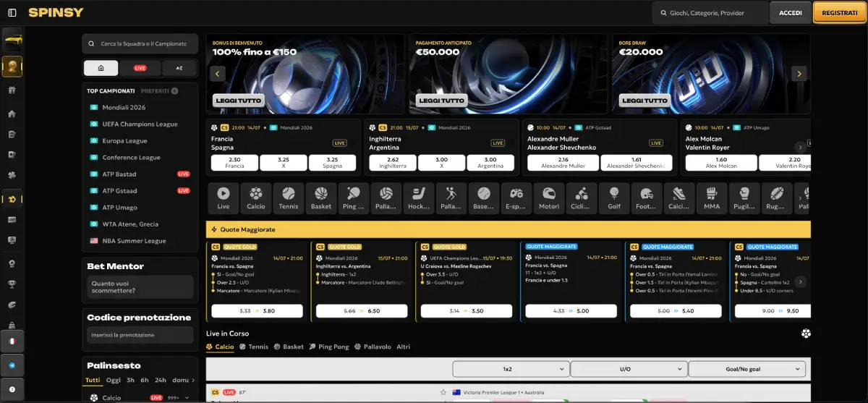Viewport: 868px width, 403px height.
Task: Select the Basket tab under Live in Corso
Action: 289,347
